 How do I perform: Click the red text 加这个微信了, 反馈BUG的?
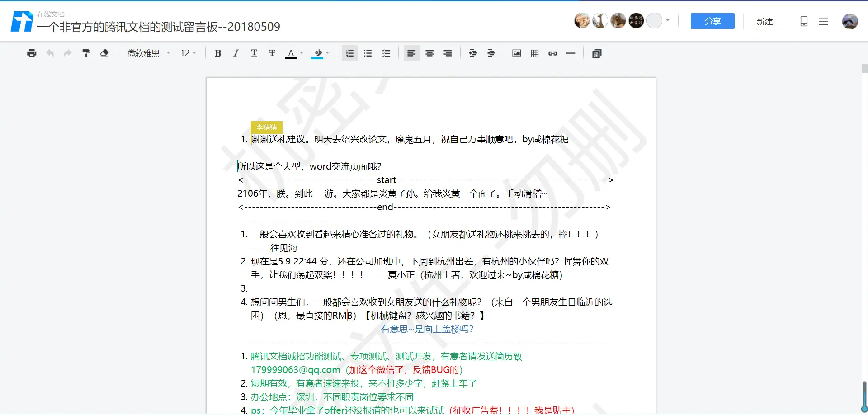404,370
